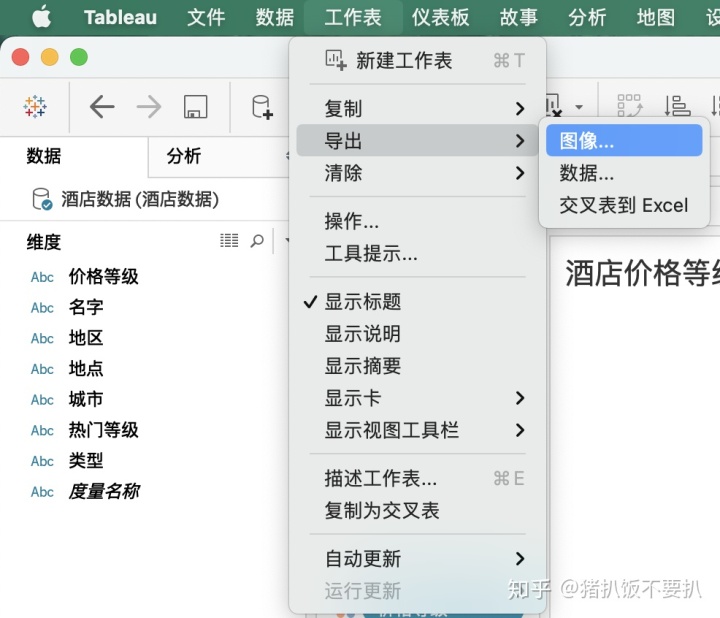Click the Abc icon beside 类型
The image size is (720, 618).
coord(42,461)
